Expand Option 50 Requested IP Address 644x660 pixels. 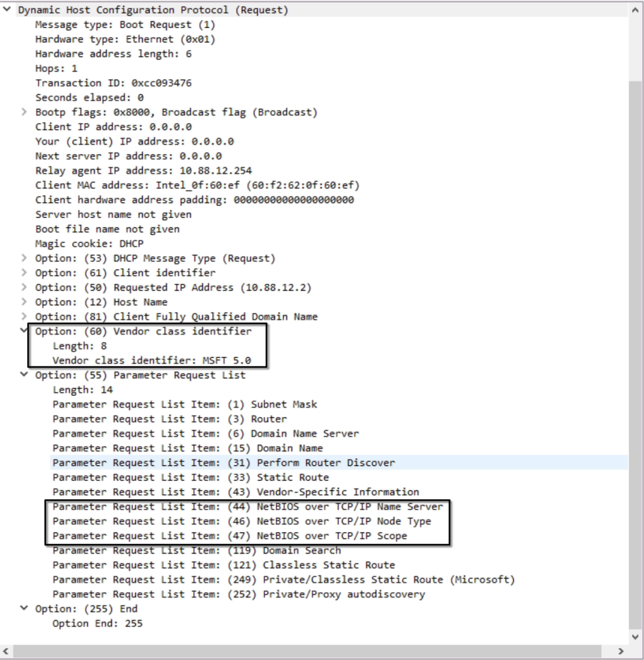click(x=24, y=287)
